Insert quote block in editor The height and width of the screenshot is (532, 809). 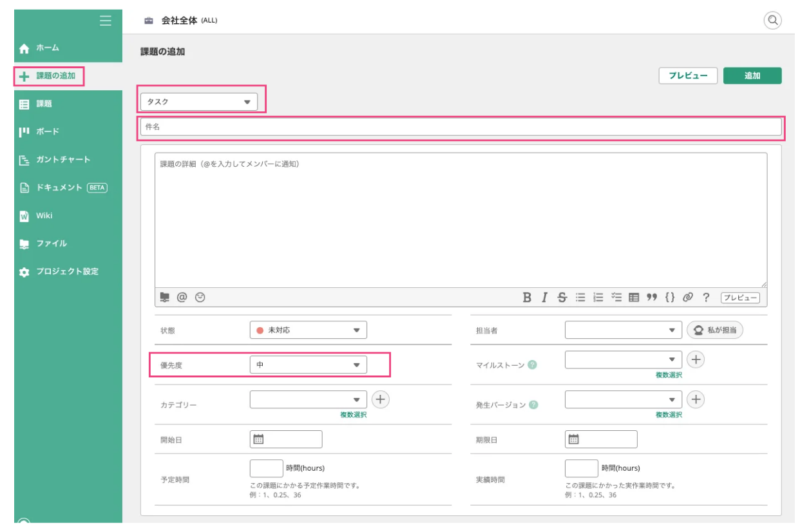click(652, 298)
